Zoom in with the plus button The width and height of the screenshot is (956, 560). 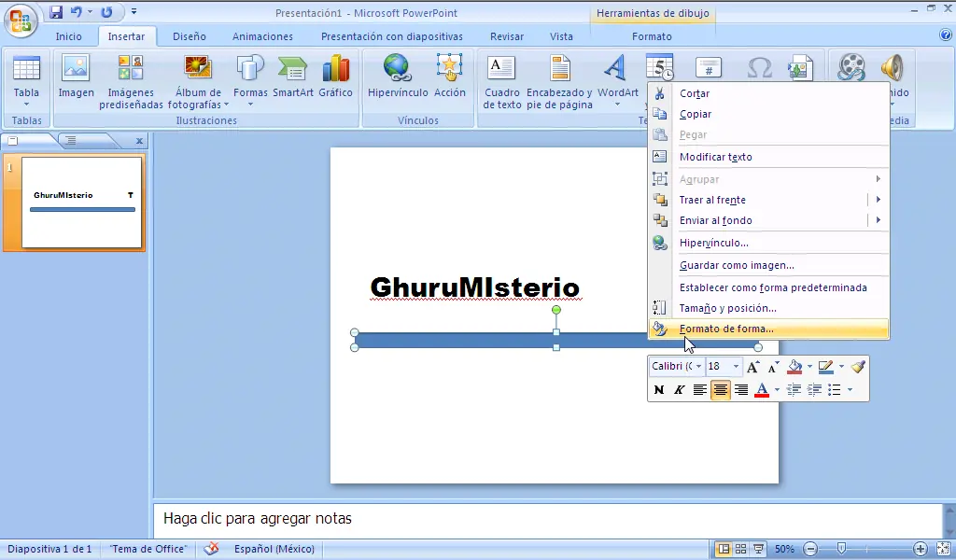tap(920, 549)
